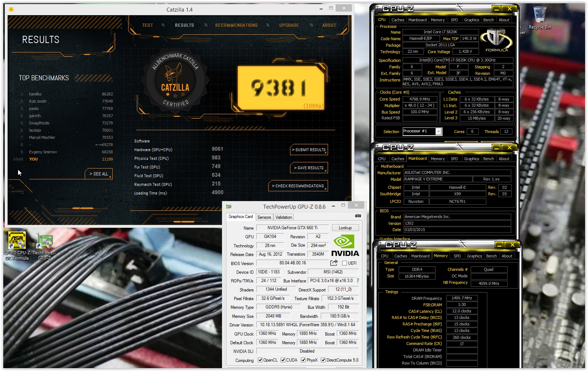Select the YOU entry scoring 21199

click(x=63, y=159)
